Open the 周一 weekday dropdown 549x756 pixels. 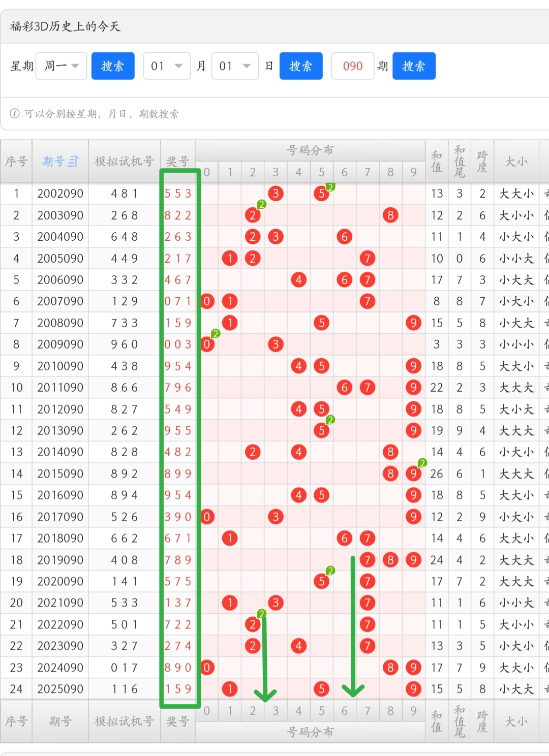[62, 66]
